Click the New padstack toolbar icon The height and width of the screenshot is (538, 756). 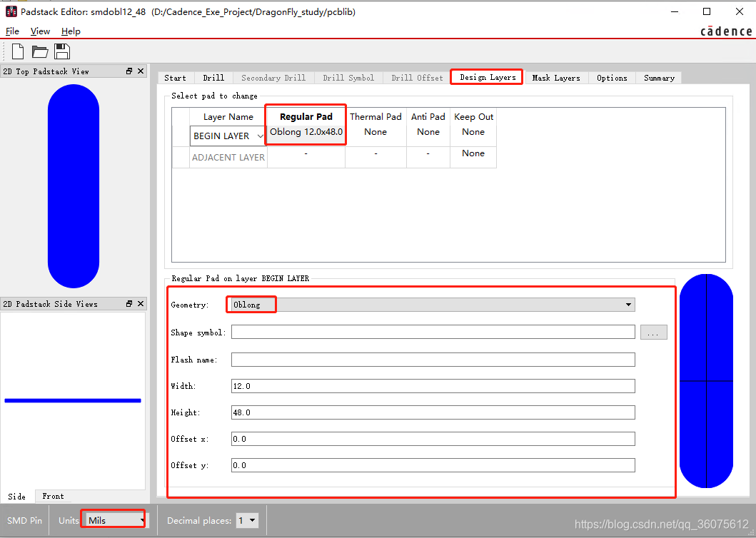click(18, 51)
